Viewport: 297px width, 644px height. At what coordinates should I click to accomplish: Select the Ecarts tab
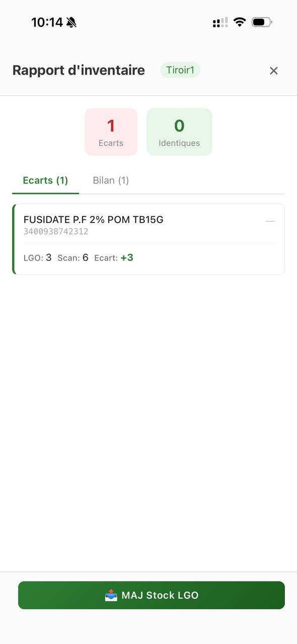(45, 180)
